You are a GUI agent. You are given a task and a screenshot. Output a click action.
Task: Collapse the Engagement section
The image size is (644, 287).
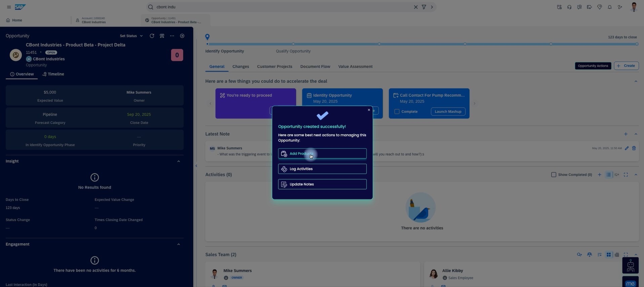tap(178, 244)
